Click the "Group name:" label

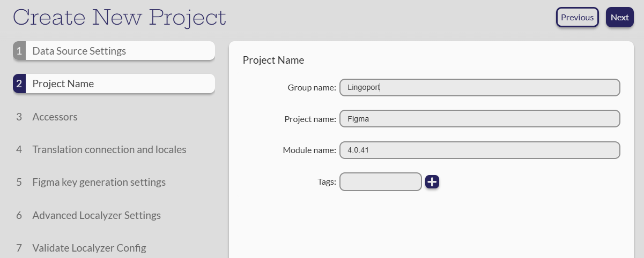click(312, 88)
